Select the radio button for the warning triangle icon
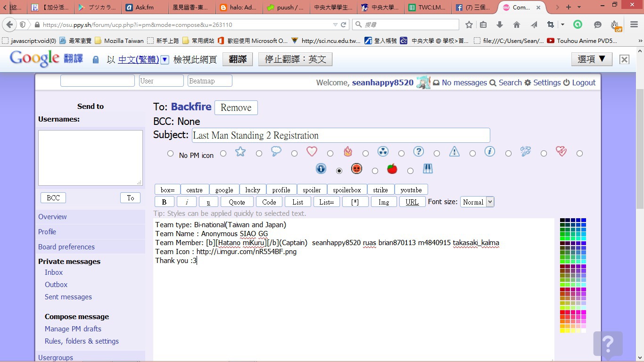Screen dimensions: 644x362 coord(437,153)
